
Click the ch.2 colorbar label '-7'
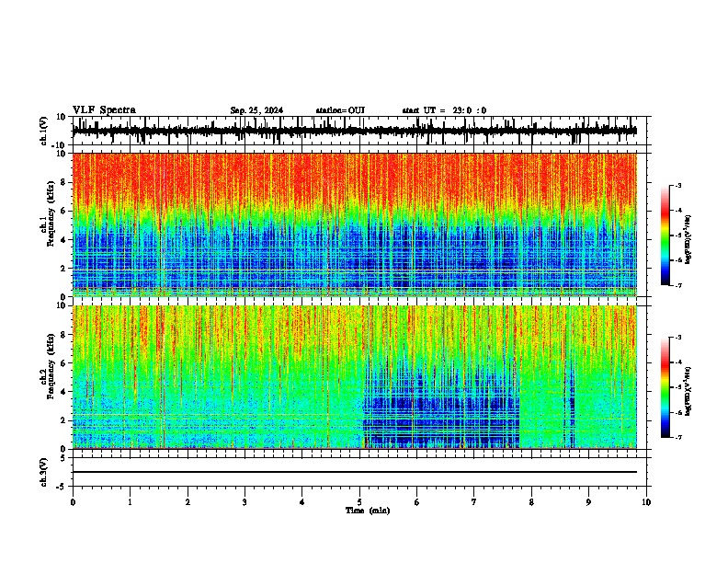[678, 437]
